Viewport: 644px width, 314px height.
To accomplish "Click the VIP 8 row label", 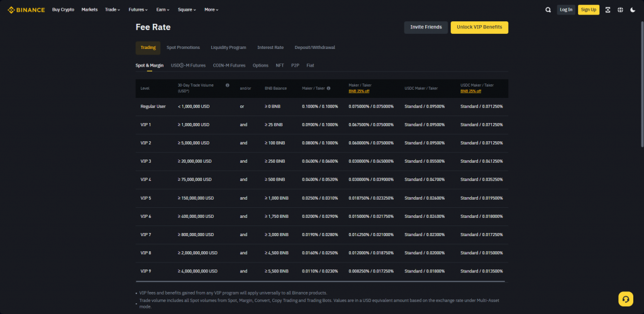I will click(146, 253).
